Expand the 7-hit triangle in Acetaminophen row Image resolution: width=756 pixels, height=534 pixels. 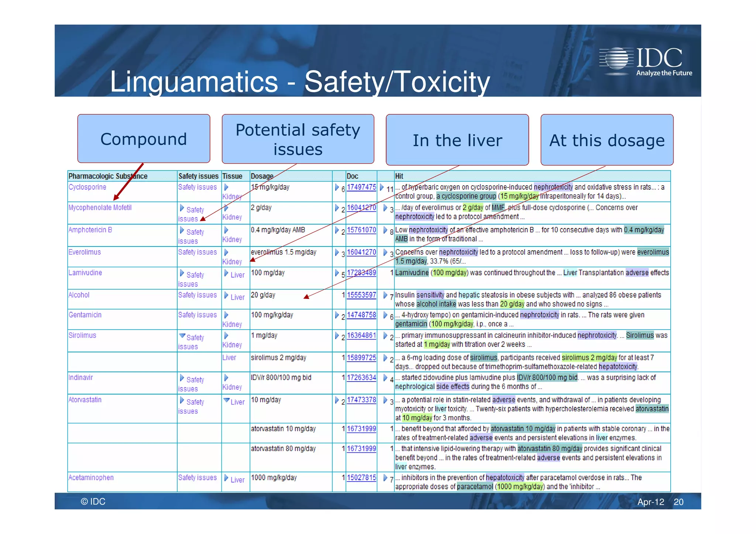[x=385, y=478]
